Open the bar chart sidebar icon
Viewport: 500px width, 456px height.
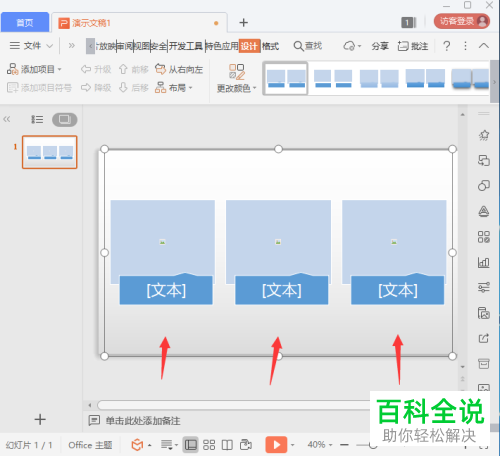[484, 263]
